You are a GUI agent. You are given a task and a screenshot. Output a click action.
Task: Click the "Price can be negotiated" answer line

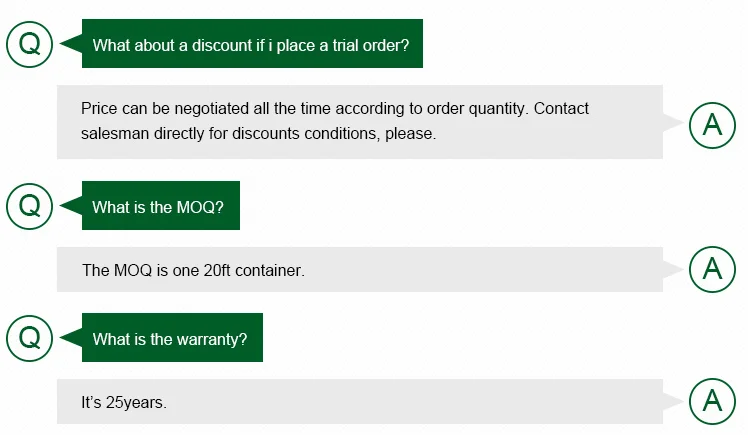335,108
